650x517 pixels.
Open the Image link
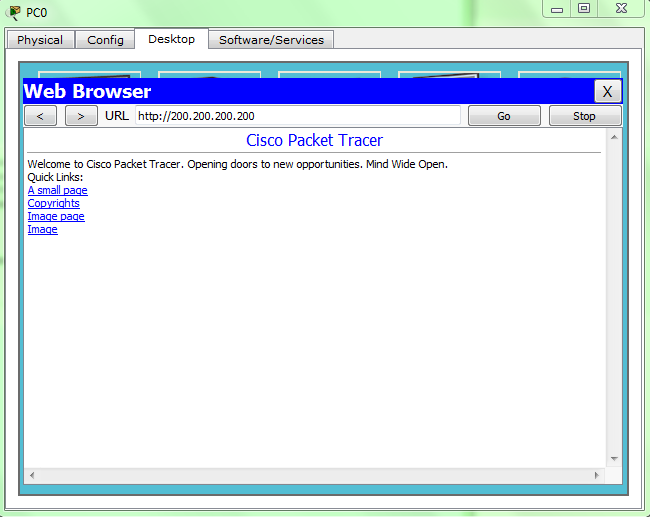tap(43, 229)
